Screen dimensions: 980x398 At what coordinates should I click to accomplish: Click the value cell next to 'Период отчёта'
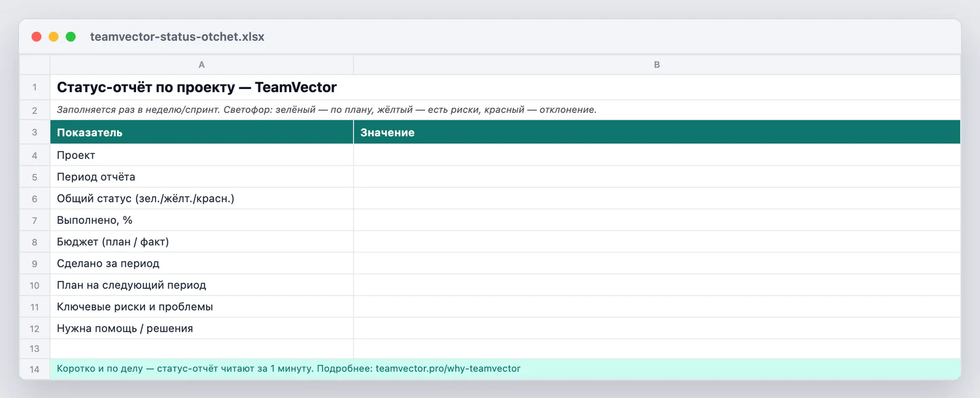click(657, 177)
